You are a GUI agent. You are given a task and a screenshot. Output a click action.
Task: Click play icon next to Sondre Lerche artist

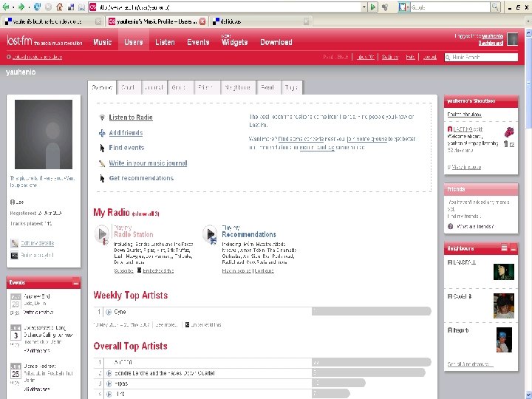(x=109, y=373)
